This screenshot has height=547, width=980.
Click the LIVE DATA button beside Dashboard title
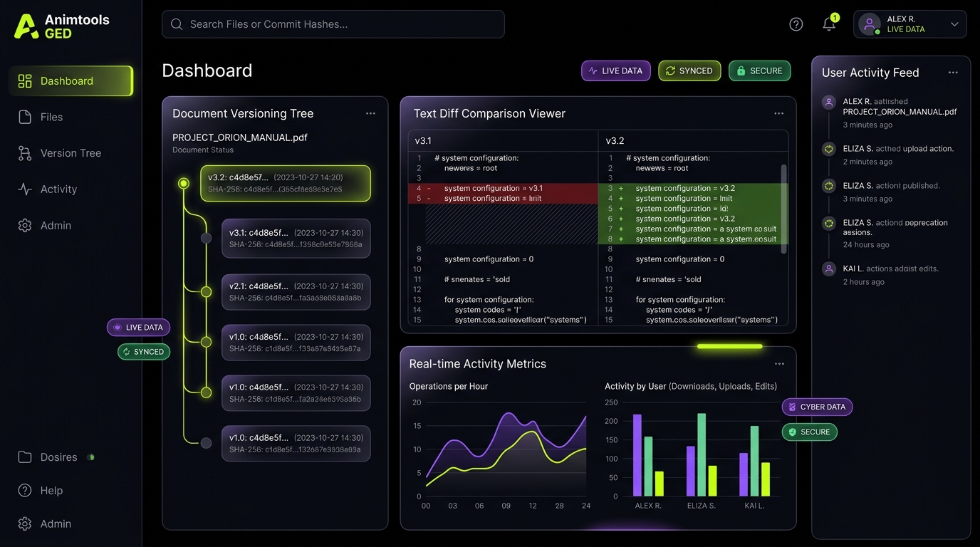point(616,71)
